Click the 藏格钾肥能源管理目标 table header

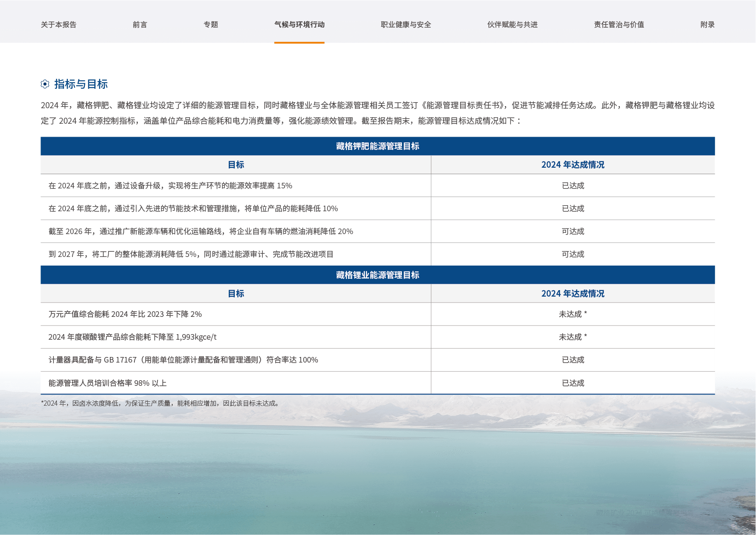[x=377, y=146]
